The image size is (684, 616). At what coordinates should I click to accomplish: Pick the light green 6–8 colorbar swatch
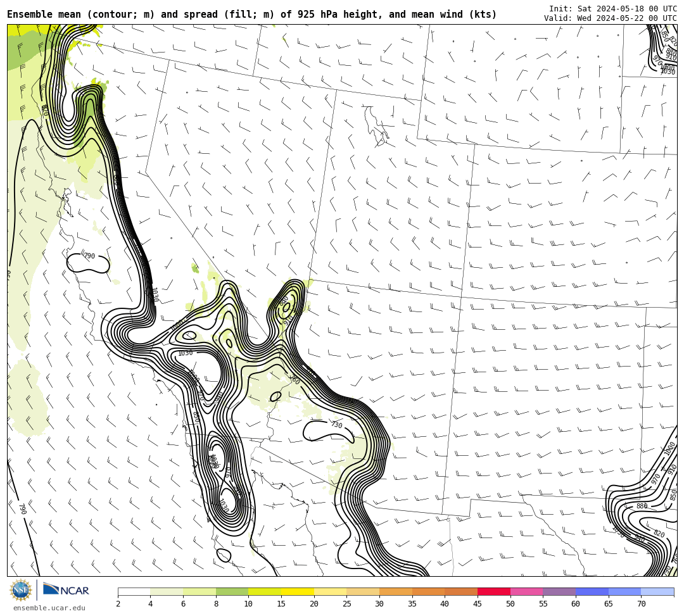pyautogui.click(x=199, y=591)
